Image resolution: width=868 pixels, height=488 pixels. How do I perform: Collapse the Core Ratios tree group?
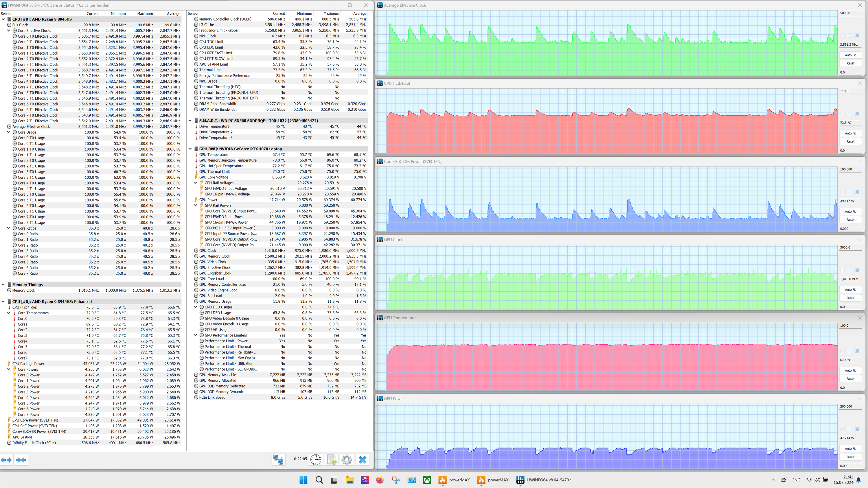coord(9,228)
